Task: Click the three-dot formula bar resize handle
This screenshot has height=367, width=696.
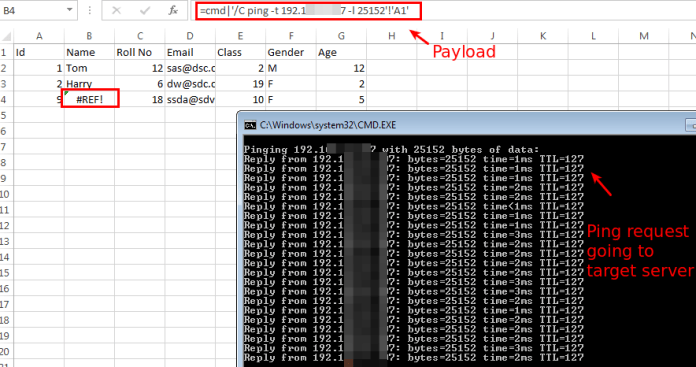Action: coord(90,11)
